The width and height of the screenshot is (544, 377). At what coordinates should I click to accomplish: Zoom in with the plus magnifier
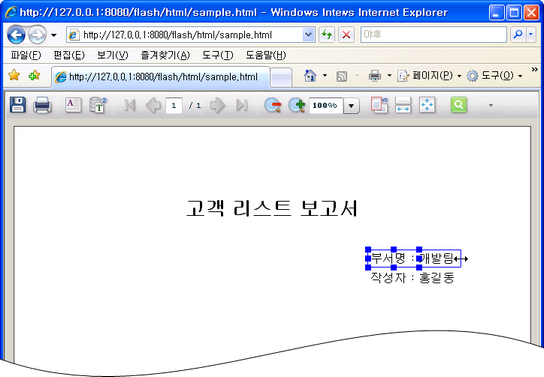297,105
